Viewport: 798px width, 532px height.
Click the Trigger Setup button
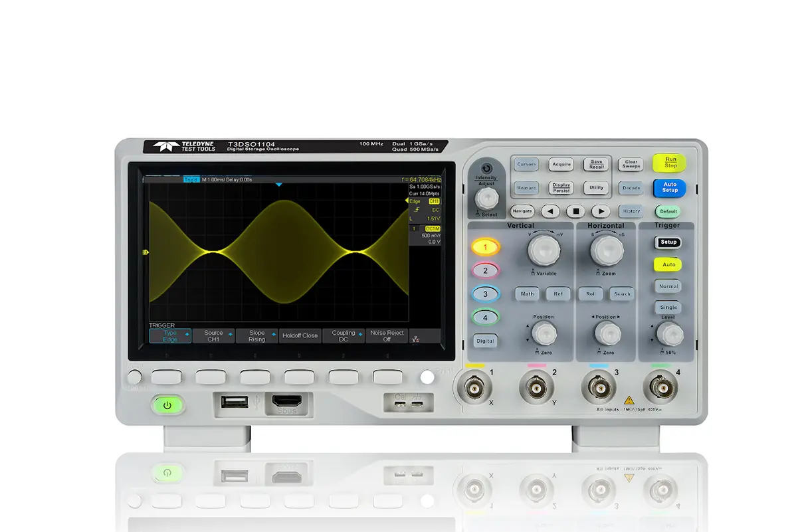tap(668, 242)
